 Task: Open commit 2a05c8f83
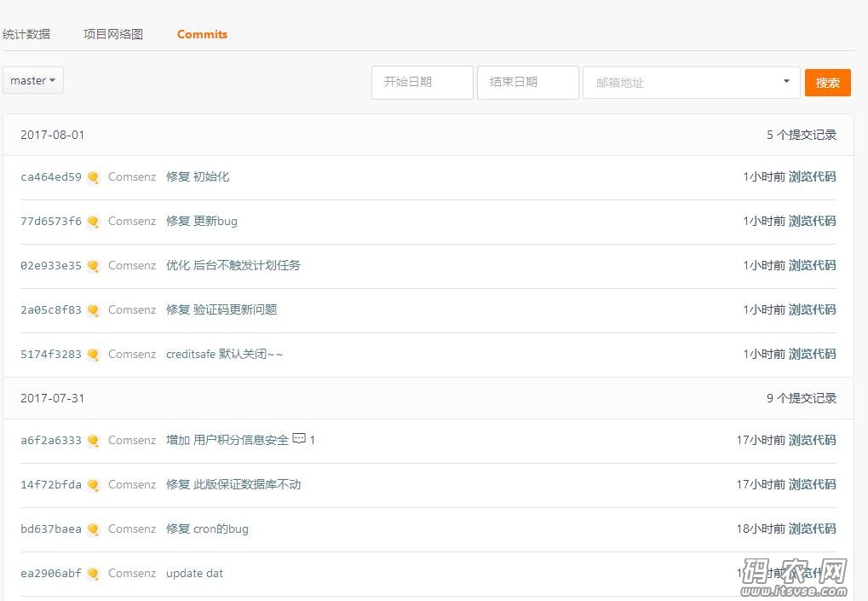pos(51,309)
